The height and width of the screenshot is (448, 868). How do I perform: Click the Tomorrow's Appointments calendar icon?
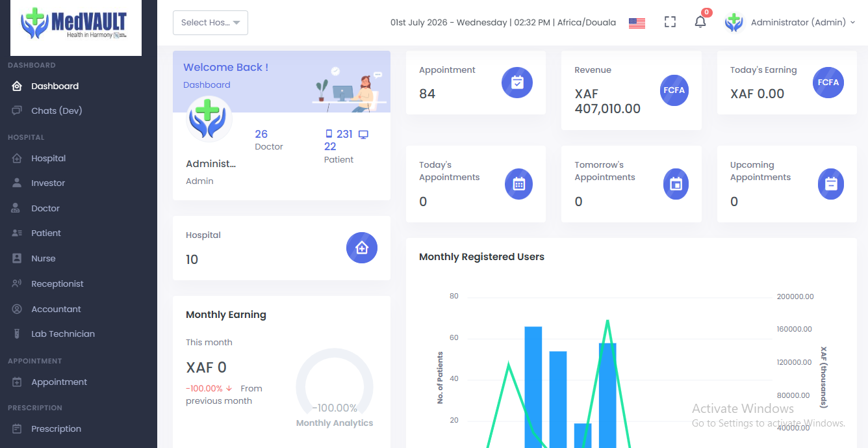(x=676, y=184)
